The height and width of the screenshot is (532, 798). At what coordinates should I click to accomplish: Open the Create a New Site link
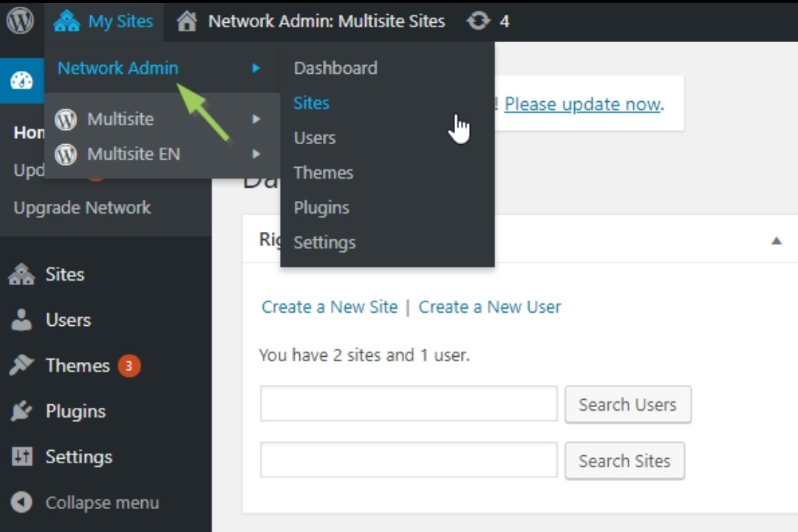point(330,307)
